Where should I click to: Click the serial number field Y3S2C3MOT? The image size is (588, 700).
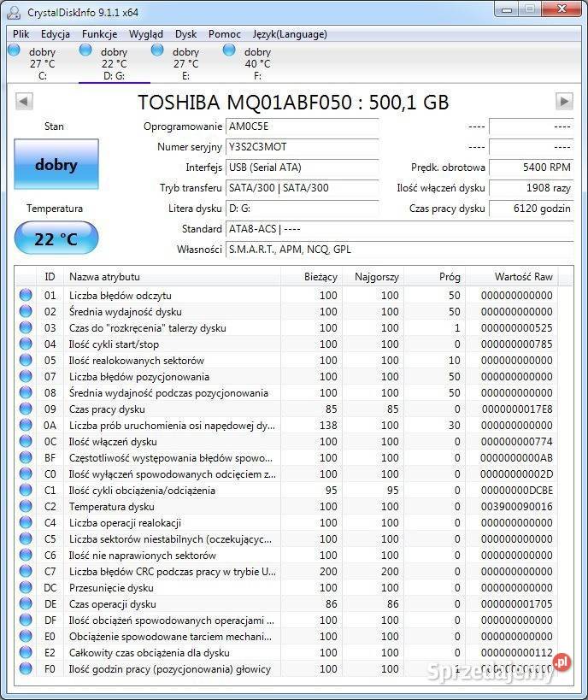(x=303, y=147)
